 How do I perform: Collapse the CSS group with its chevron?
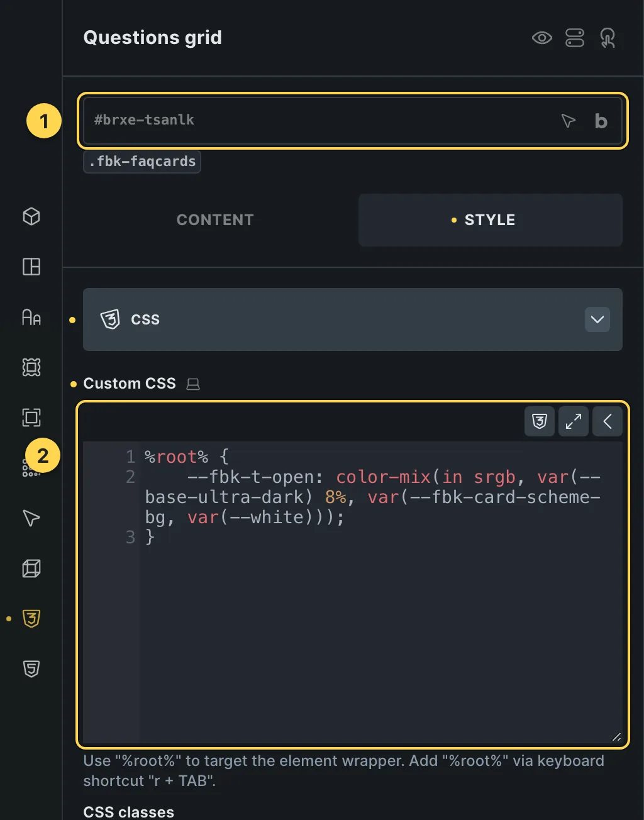[597, 319]
